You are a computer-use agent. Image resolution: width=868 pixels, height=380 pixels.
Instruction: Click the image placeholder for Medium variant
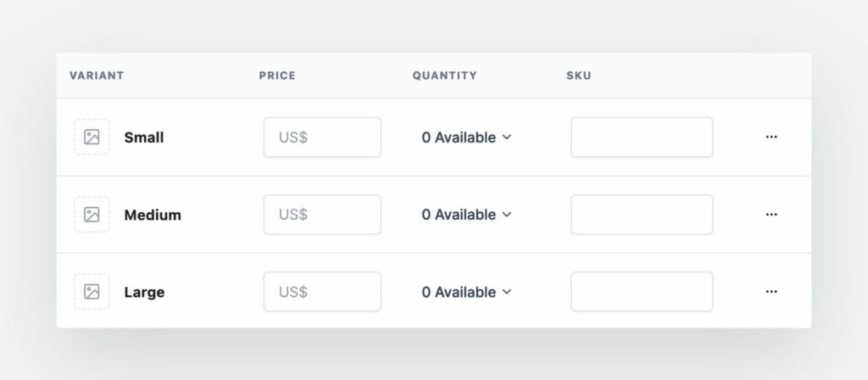(x=92, y=215)
